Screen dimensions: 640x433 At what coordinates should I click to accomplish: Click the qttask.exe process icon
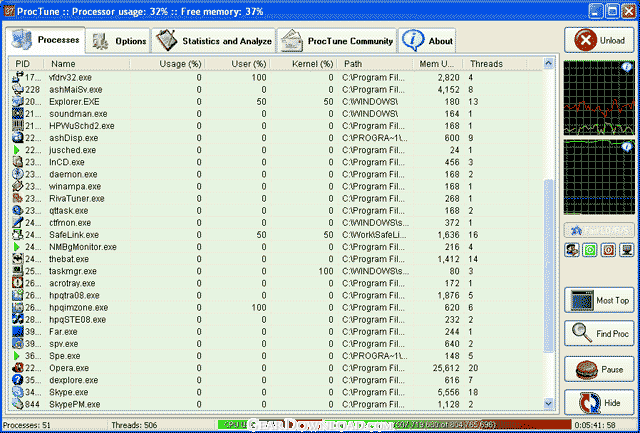tap(18, 211)
